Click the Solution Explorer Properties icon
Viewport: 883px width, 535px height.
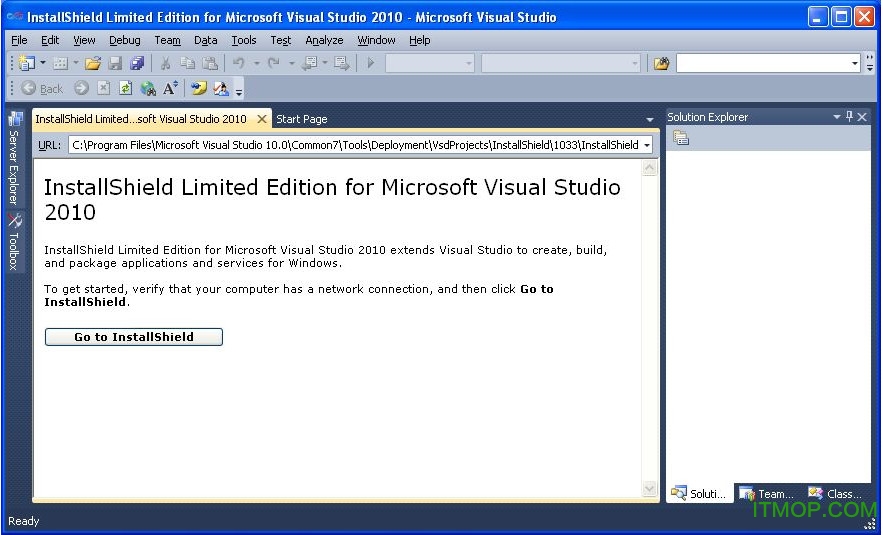pyautogui.click(x=681, y=137)
